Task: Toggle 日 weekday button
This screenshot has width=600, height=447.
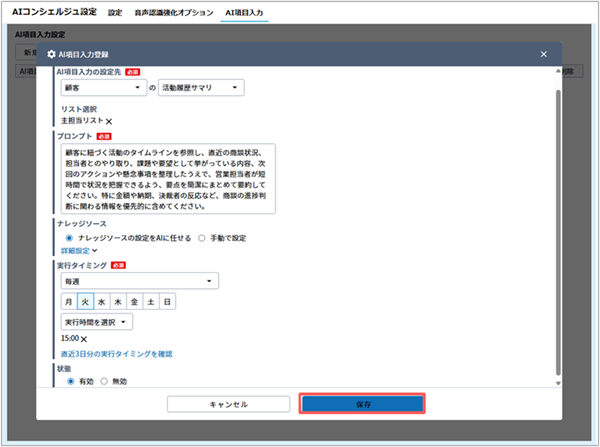Action: [168, 302]
